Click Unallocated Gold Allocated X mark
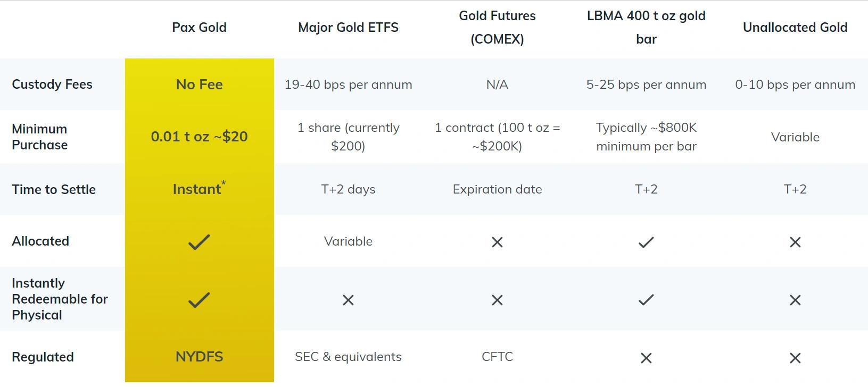The image size is (868, 387). point(795,242)
